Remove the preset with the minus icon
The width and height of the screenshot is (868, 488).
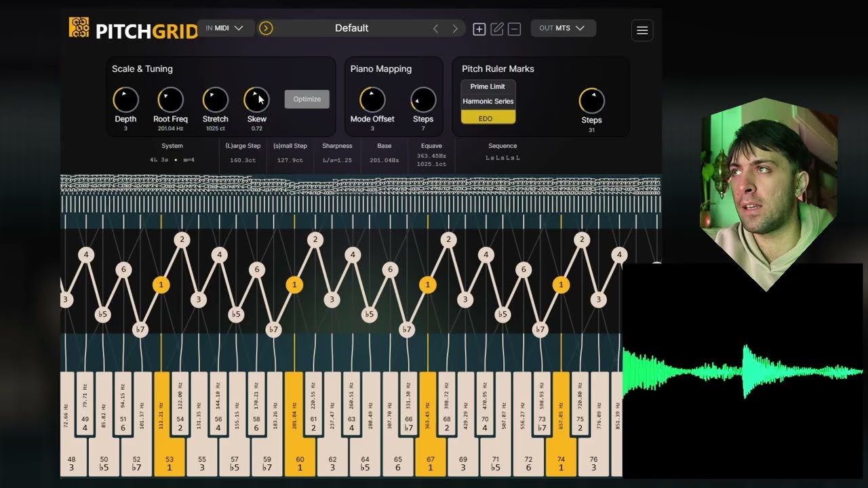click(x=515, y=28)
